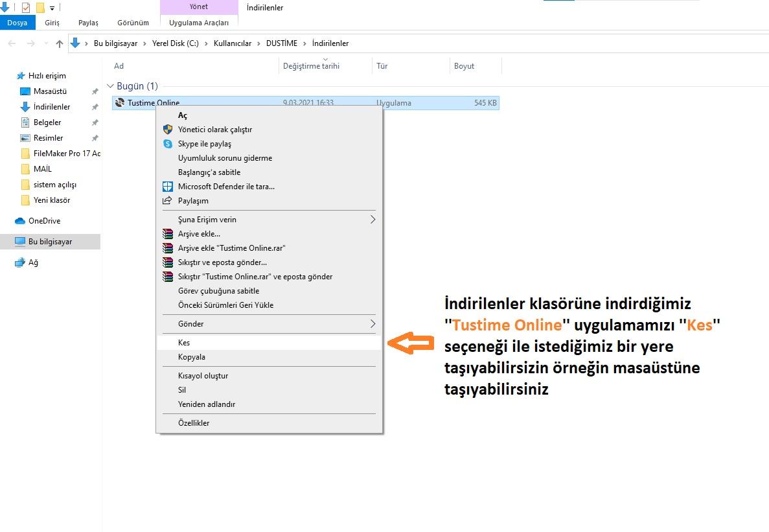Expand breadcrumb arrow after Kullanıcılar
769x532 pixels.
[258, 43]
